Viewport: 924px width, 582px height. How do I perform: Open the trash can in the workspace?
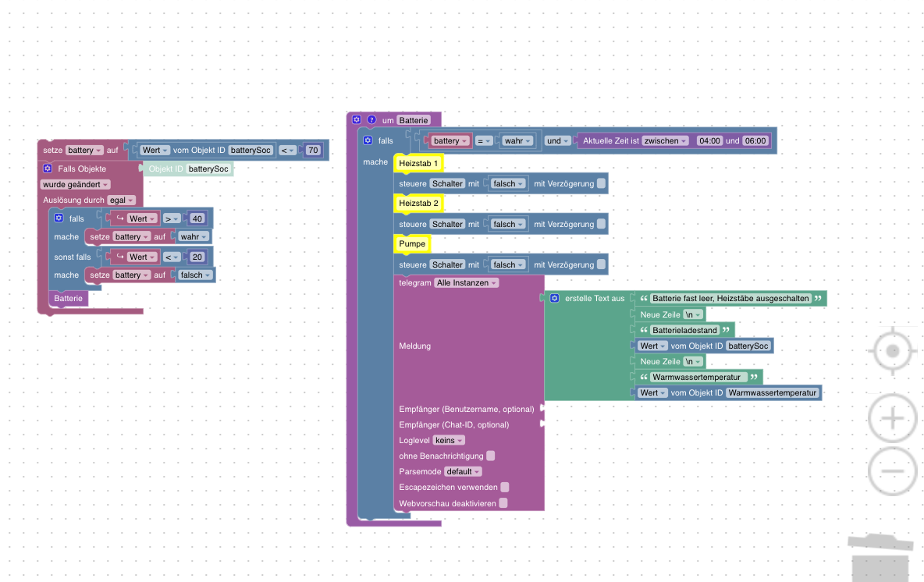tap(880, 557)
